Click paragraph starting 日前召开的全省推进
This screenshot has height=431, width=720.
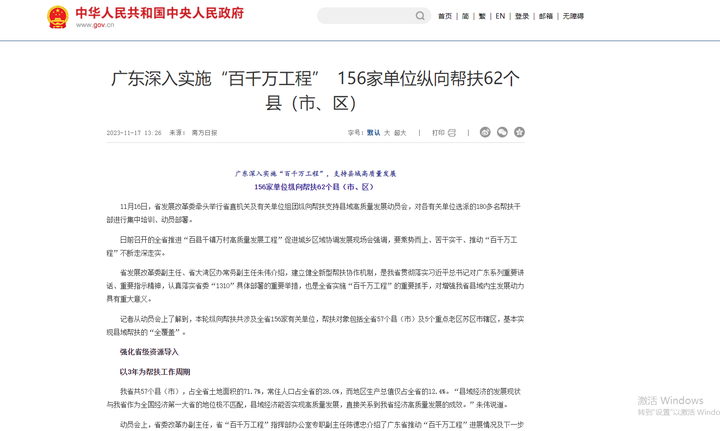312,246
